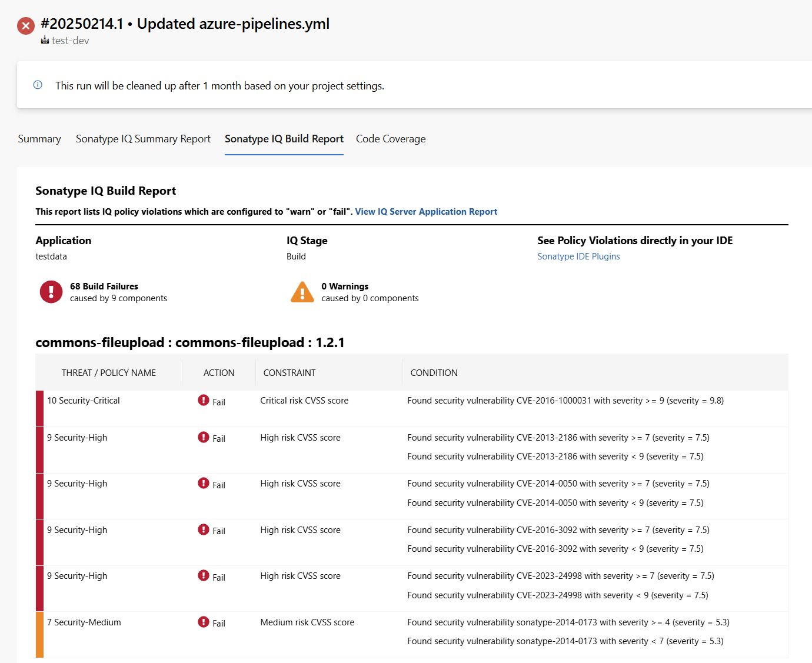This screenshot has height=663, width=812.
Task: Click the orange Warnings triangle icon
Action: coord(302,292)
